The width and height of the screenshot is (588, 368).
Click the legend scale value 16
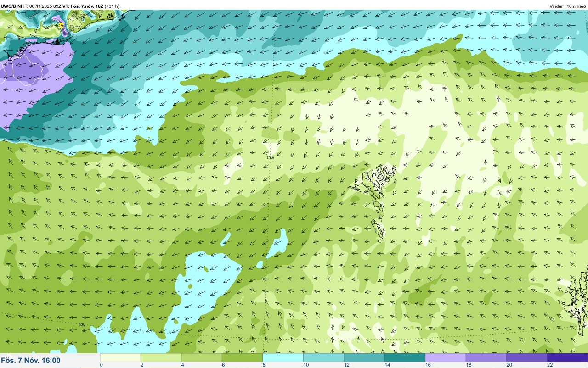point(428,365)
